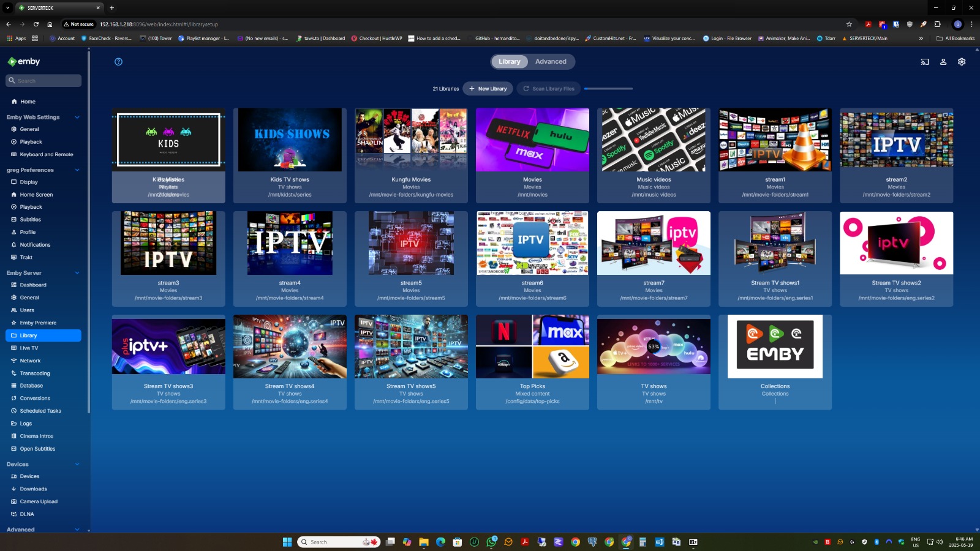
Task: Open the Windows Start menu
Action: (287, 542)
